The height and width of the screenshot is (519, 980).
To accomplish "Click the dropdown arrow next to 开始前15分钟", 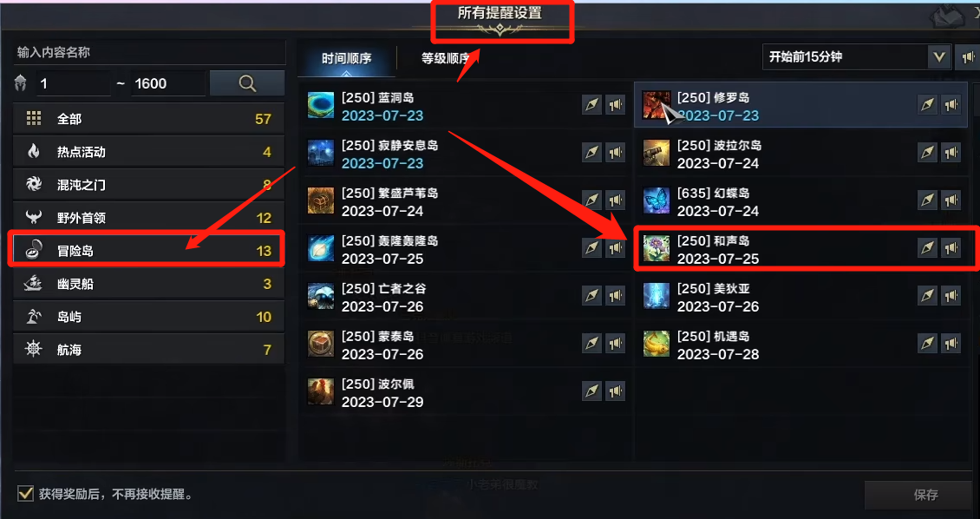I will click(938, 57).
